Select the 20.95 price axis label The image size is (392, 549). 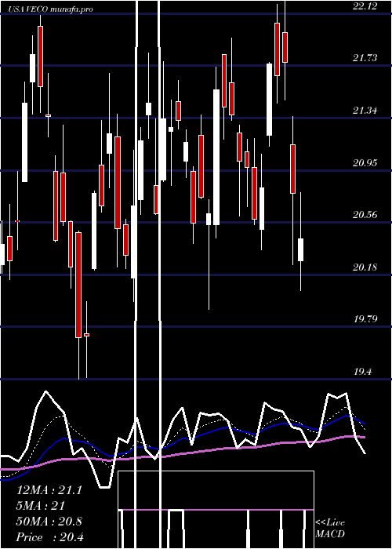click(x=365, y=162)
